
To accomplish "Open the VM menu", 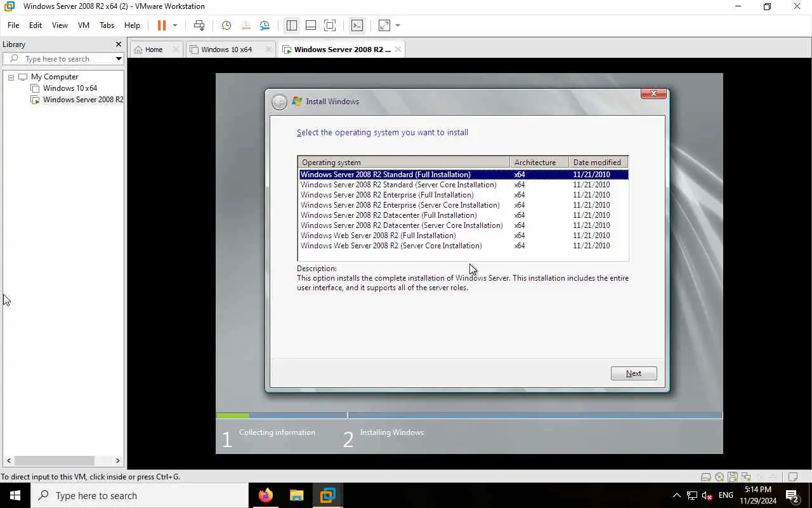I will coord(84,25).
